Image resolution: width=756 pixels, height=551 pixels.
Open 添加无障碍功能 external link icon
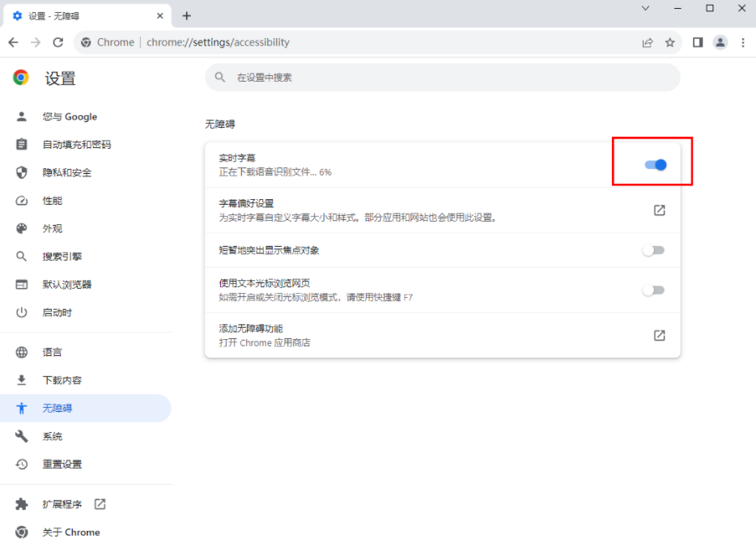click(659, 336)
